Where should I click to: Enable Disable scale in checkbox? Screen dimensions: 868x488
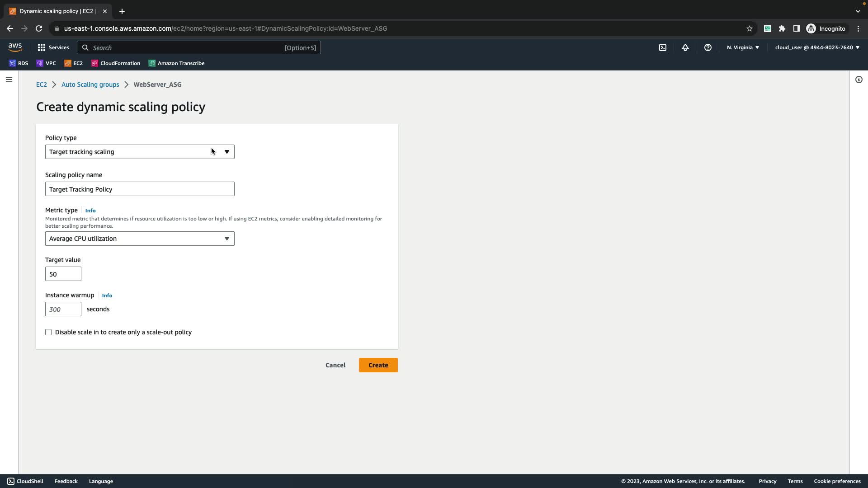click(x=48, y=332)
